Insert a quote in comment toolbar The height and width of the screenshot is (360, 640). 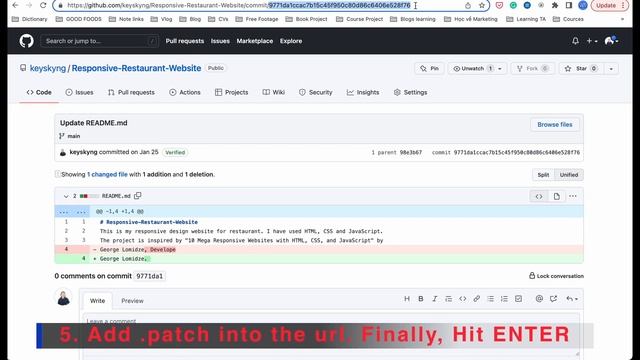click(449, 299)
